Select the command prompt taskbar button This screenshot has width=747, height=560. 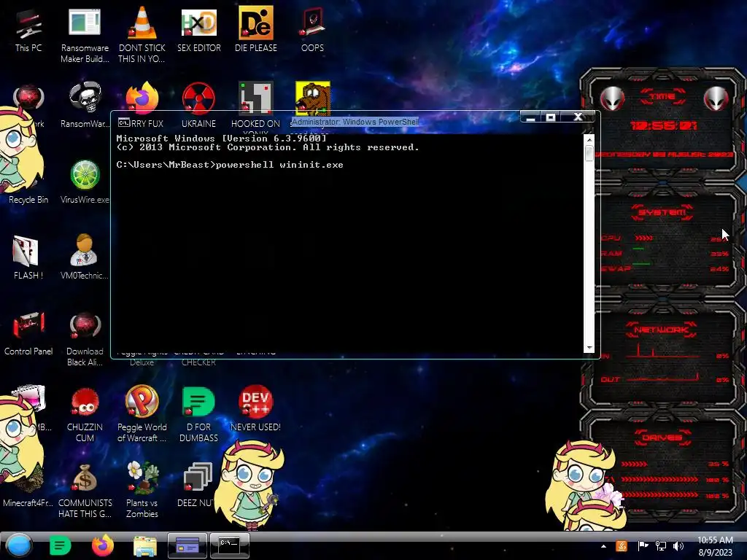(229, 545)
